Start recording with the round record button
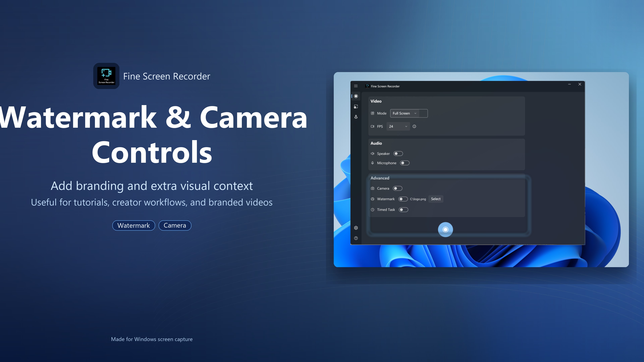The image size is (644, 362). [445, 230]
